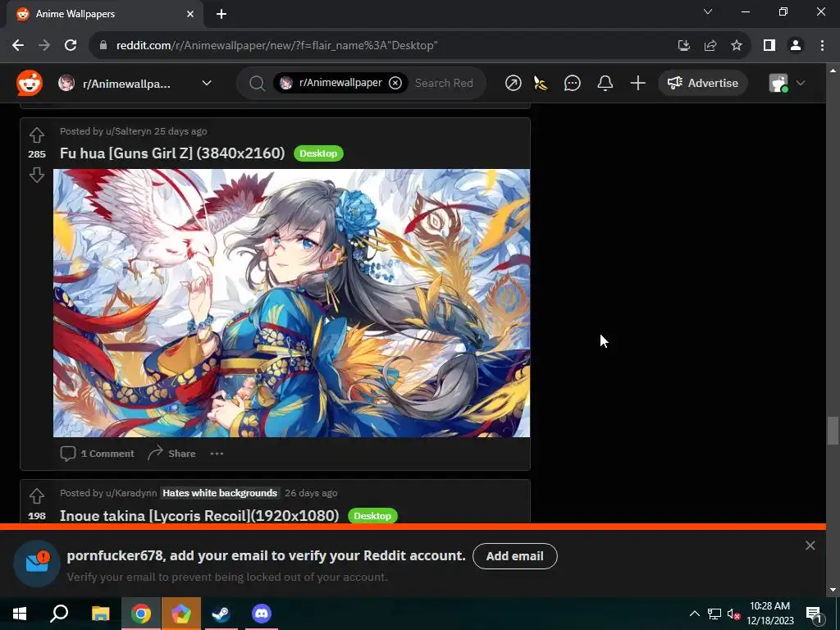Screen dimensions: 840x630
Task: Open Inoue takina [Lycoris Recoil] post title
Action: 199,515
